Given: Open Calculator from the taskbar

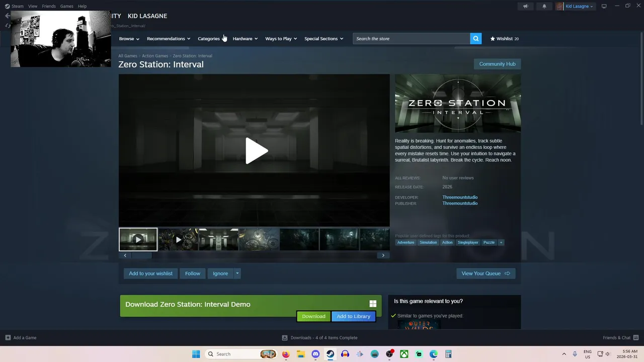Looking at the screenshot, I should (x=448, y=354).
